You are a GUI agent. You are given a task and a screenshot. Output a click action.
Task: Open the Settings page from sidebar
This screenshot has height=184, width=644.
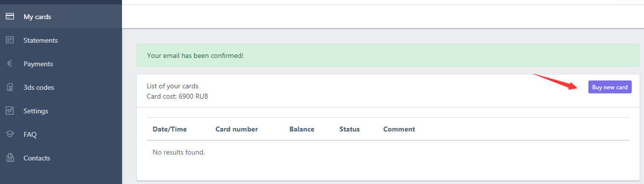[x=36, y=111]
